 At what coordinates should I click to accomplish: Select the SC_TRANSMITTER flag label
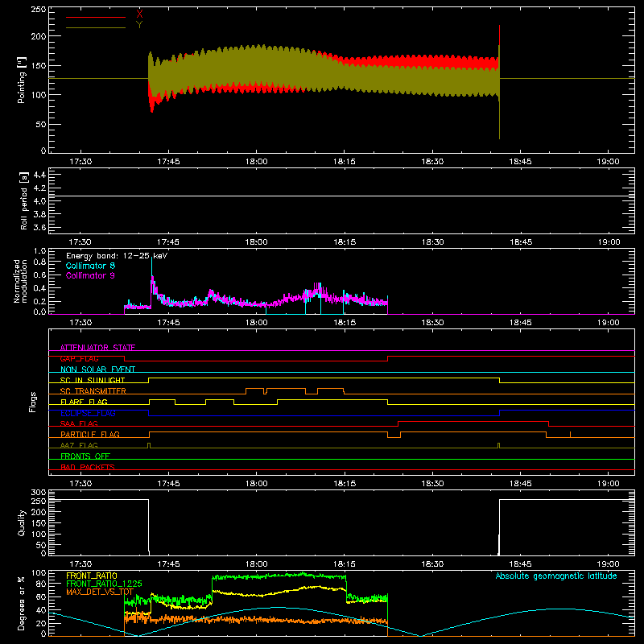93,391
